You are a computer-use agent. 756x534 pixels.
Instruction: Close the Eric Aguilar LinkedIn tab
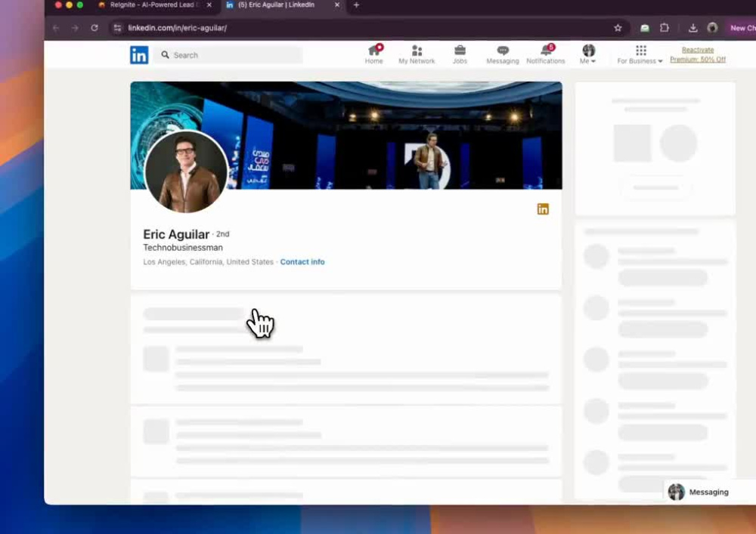coord(337,5)
